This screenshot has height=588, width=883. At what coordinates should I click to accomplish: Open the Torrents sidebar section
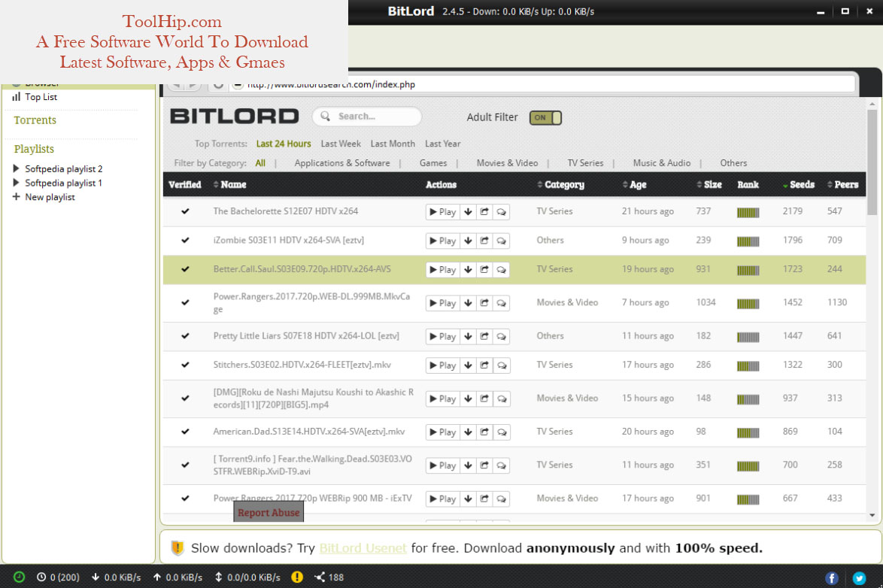coord(35,120)
